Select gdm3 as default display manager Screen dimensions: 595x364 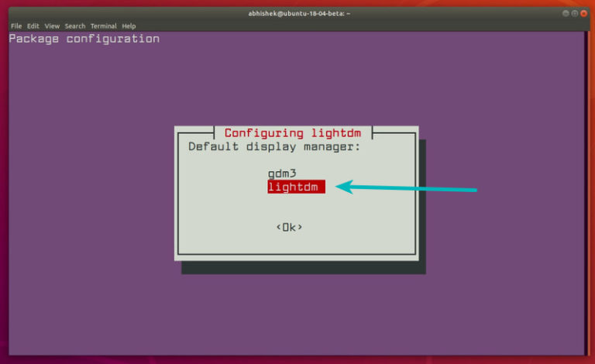pos(284,173)
